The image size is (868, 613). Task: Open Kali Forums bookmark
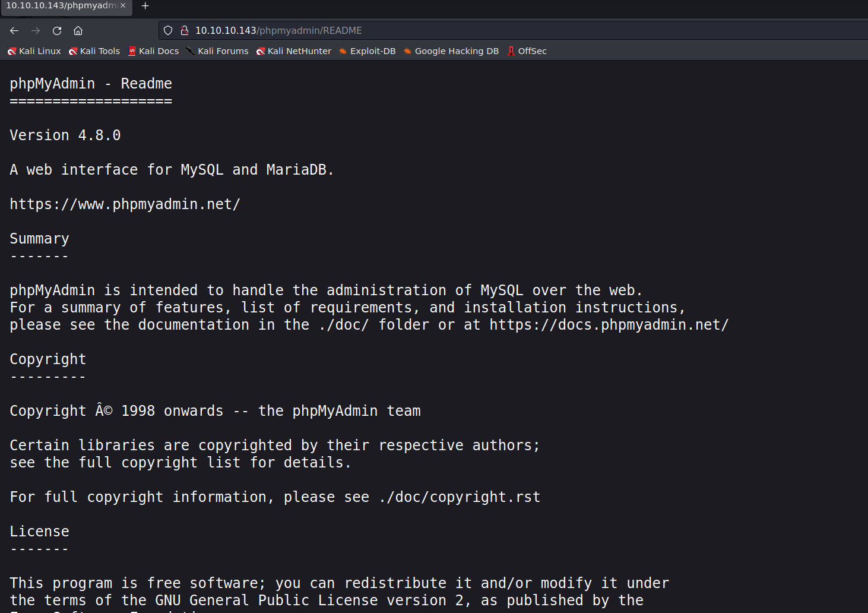click(217, 51)
